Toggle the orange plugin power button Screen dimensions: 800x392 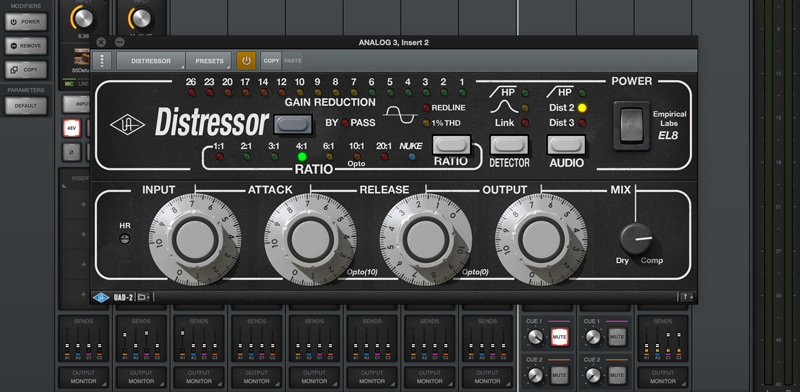[x=246, y=61]
